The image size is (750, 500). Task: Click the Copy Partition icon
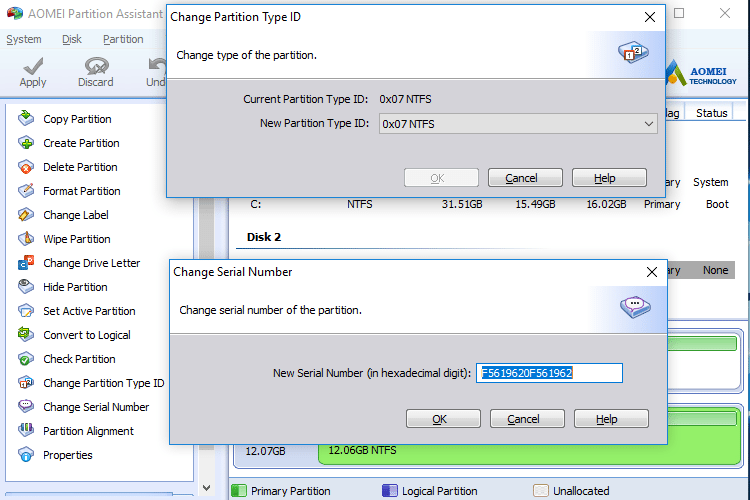(26, 118)
